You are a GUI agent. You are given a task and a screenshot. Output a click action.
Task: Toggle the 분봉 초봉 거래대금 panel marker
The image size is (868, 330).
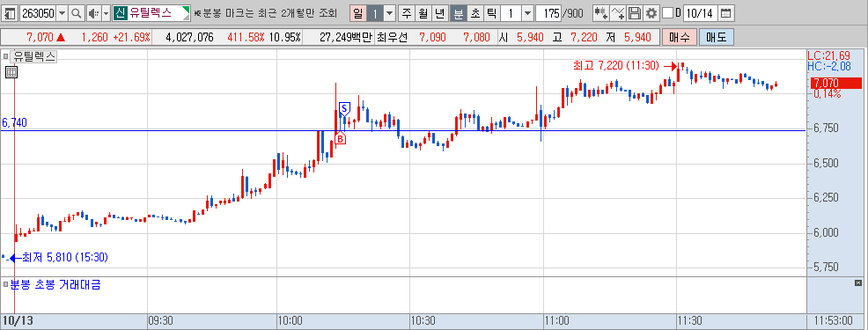pyautogui.click(x=5, y=284)
